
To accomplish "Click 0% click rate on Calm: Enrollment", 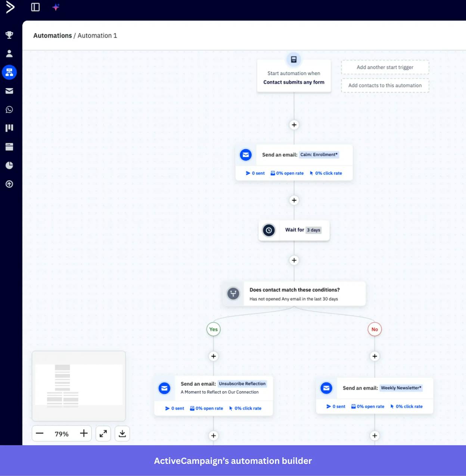I will 326,173.
